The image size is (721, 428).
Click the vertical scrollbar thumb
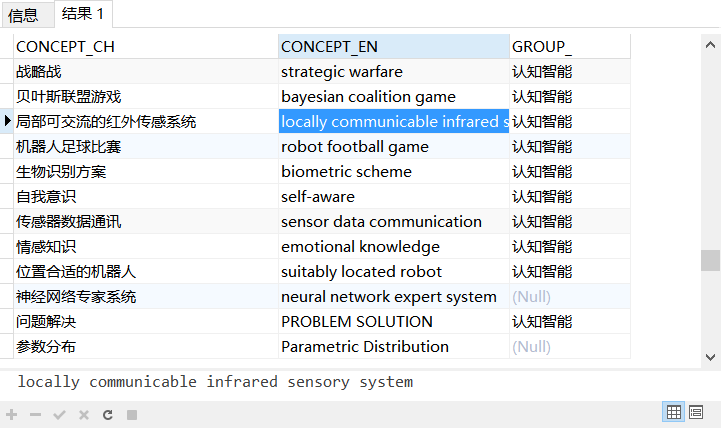(x=710, y=260)
